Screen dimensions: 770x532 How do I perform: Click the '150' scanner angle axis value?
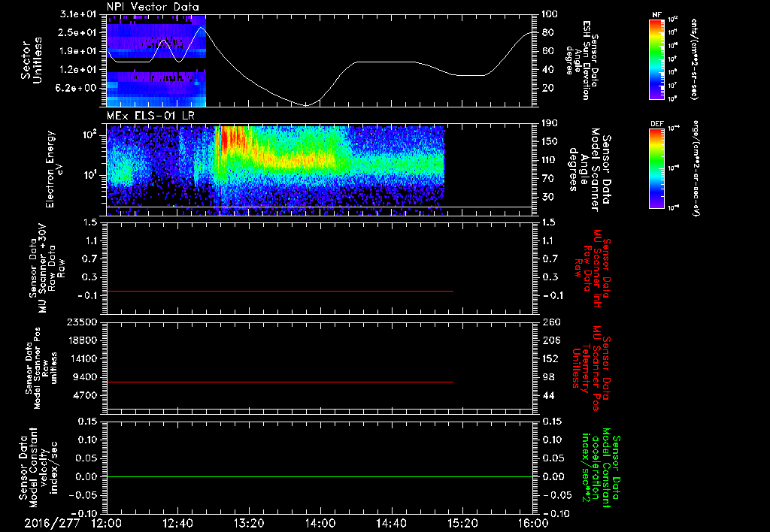(x=549, y=142)
